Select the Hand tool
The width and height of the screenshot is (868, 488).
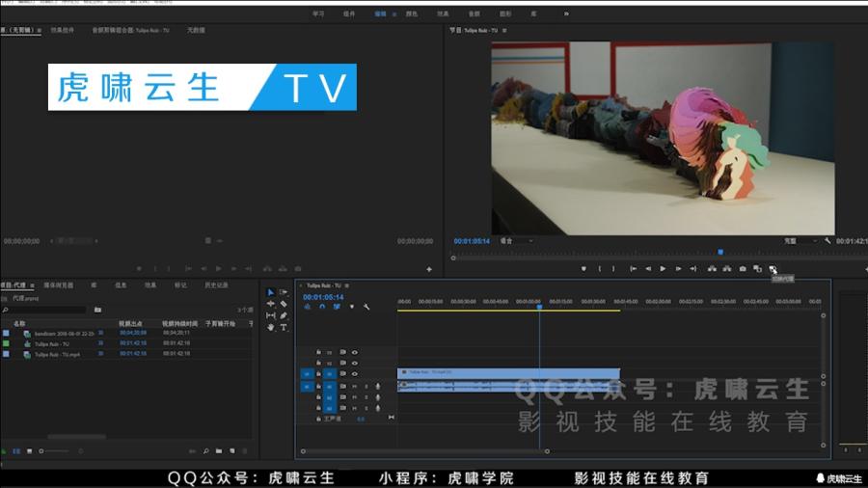point(270,327)
